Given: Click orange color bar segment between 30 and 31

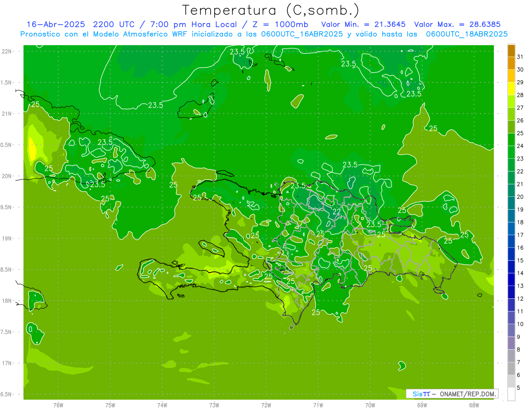Looking at the screenshot, I should pyautogui.click(x=511, y=63).
